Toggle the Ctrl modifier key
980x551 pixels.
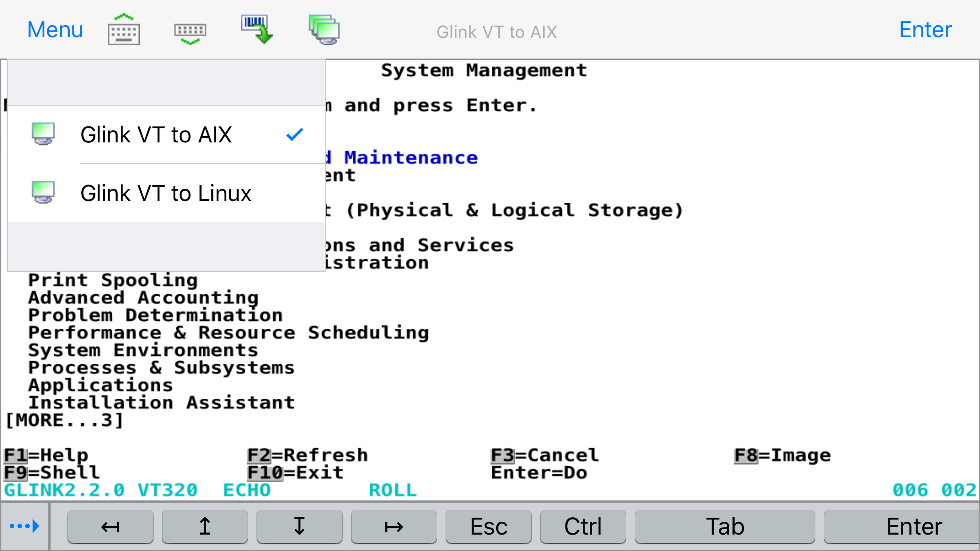point(582,527)
